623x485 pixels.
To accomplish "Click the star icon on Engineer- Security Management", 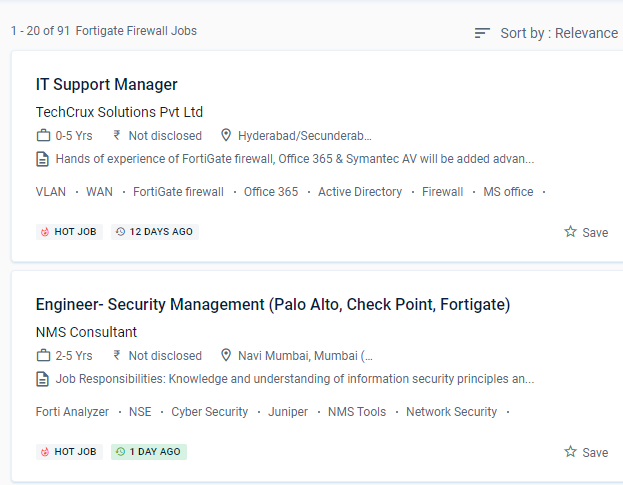I will (571, 452).
